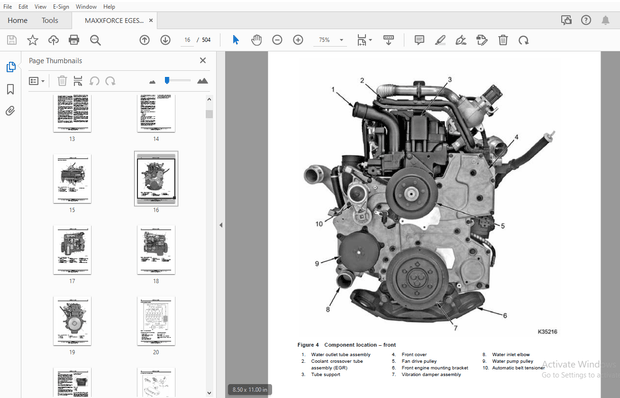Screen dimensions: 620x398
Task: Open the Help menu
Action: point(109,7)
